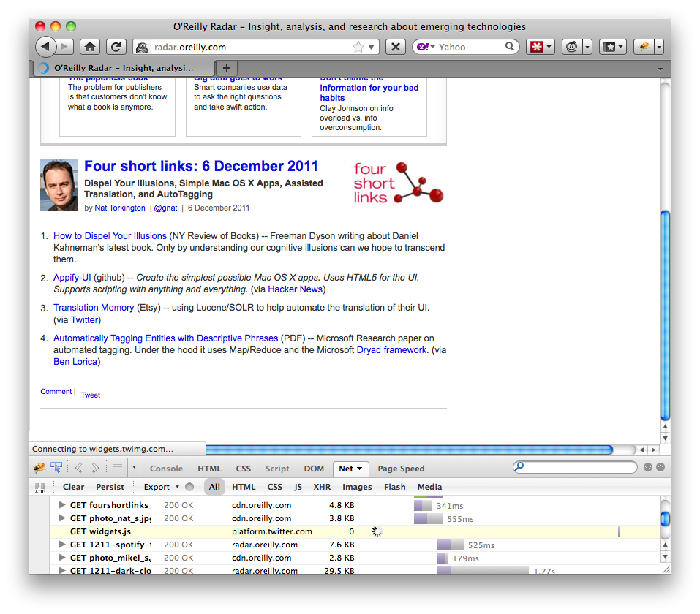The image size is (700, 614).
Task: Click the search magnifier in Yahoo box
Action: click(x=509, y=46)
